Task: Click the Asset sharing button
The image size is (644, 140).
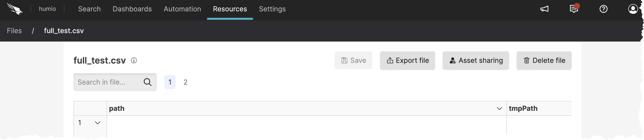Action: (476, 60)
